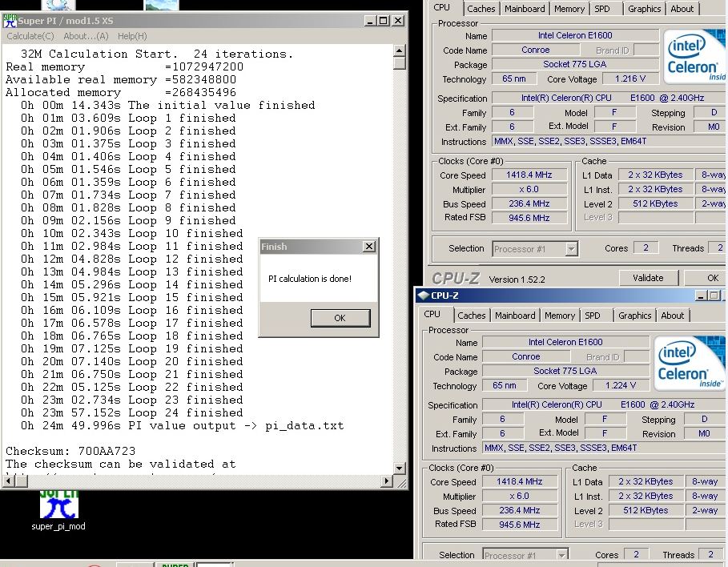The image size is (728, 567).
Task: Switch to Graphics tab in upper CPU-Z window
Action: pos(644,9)
